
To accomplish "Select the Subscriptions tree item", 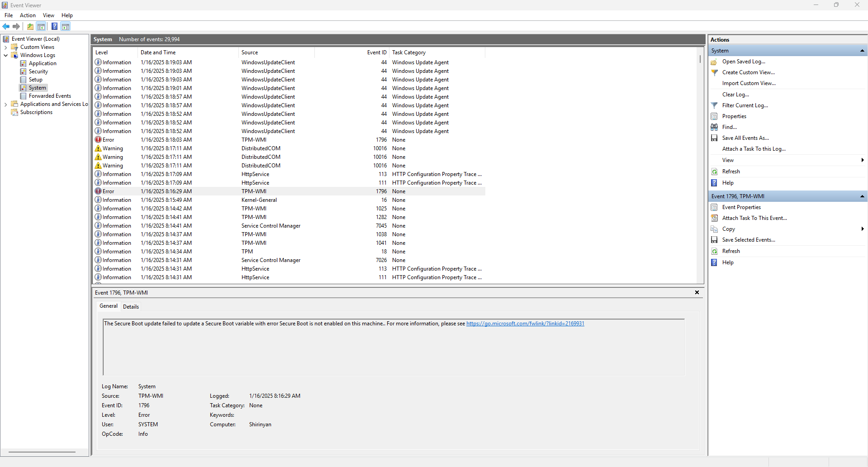I will point(36,112).
